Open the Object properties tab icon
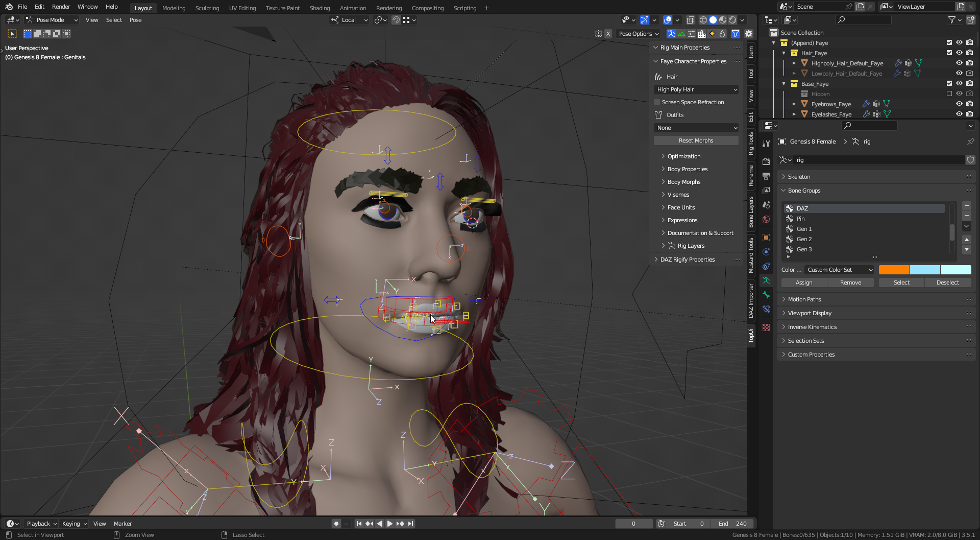Image resolution: width=980 pixels, height=540 pixels. coord(766,238)
